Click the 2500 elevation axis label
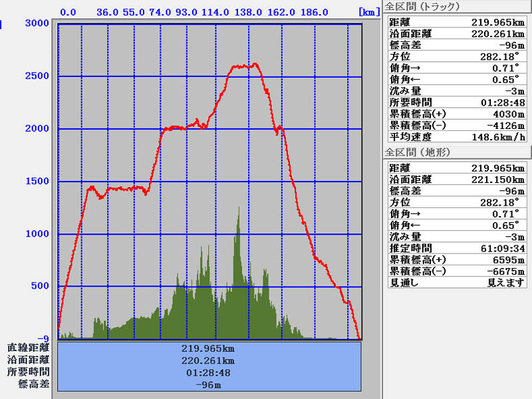The height and width of the screenshot is (399, 532). pos(39,76)
